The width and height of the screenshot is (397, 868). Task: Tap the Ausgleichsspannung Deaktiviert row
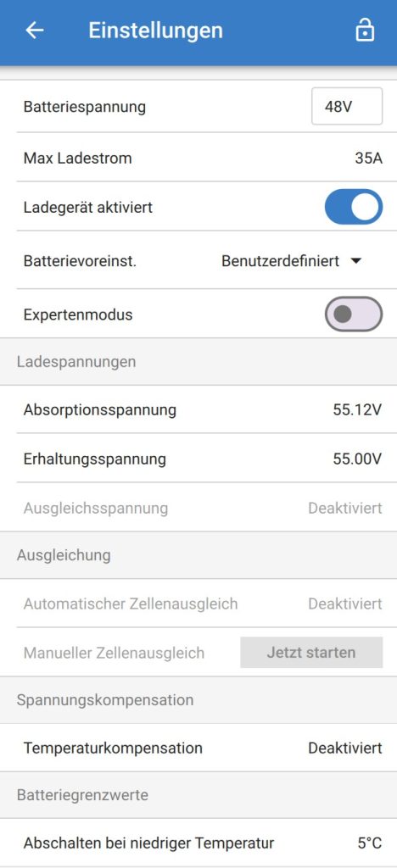coord(198,508)
